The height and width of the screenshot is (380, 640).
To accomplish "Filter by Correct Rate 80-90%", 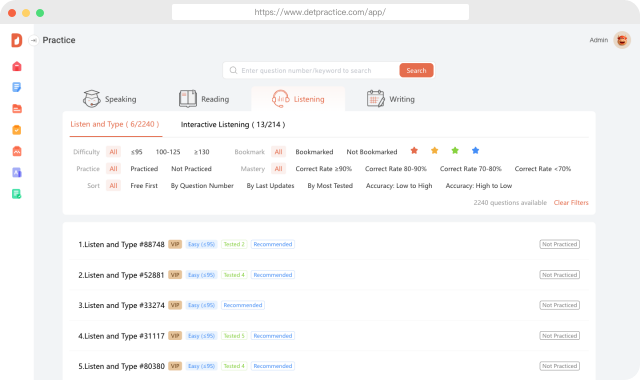I will point(396,169).
